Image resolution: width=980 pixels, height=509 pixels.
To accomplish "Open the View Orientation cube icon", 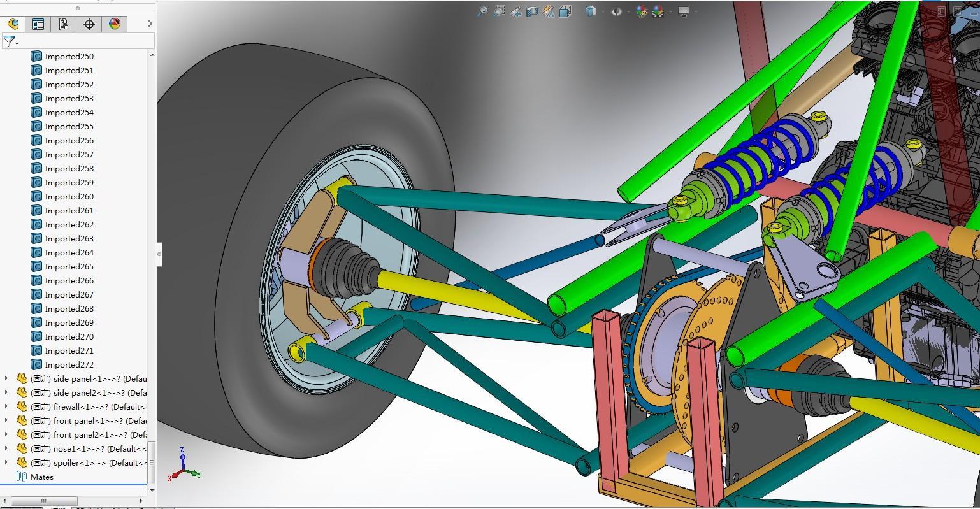I will (x=565, y=11).
